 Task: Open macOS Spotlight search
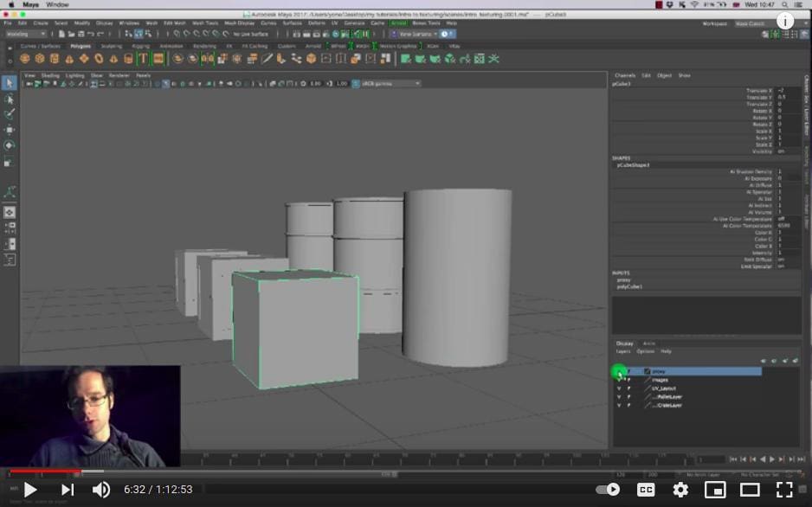(785, 4)
